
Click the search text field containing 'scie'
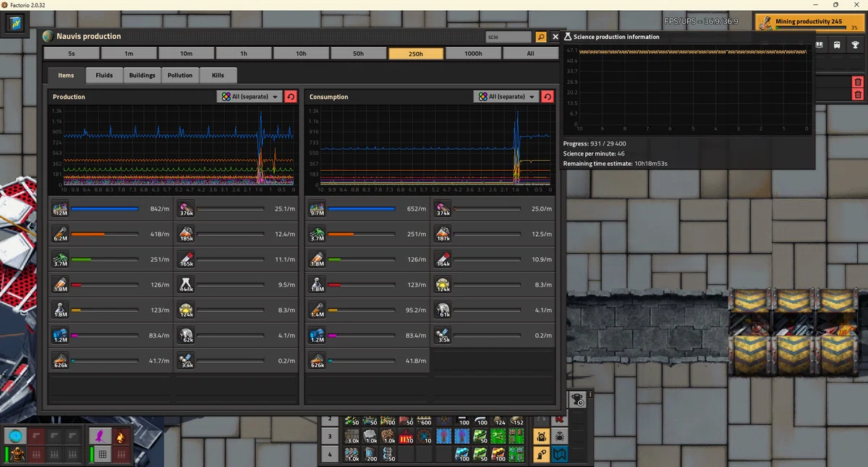(510, 37)
